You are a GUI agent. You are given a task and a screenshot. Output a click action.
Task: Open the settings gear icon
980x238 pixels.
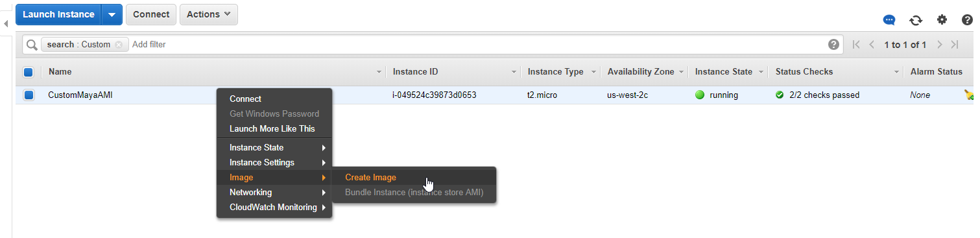tap(942, 19)
